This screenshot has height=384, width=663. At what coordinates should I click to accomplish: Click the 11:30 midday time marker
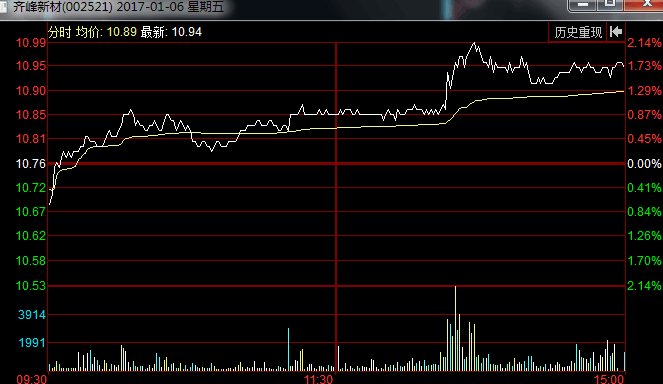318,379
